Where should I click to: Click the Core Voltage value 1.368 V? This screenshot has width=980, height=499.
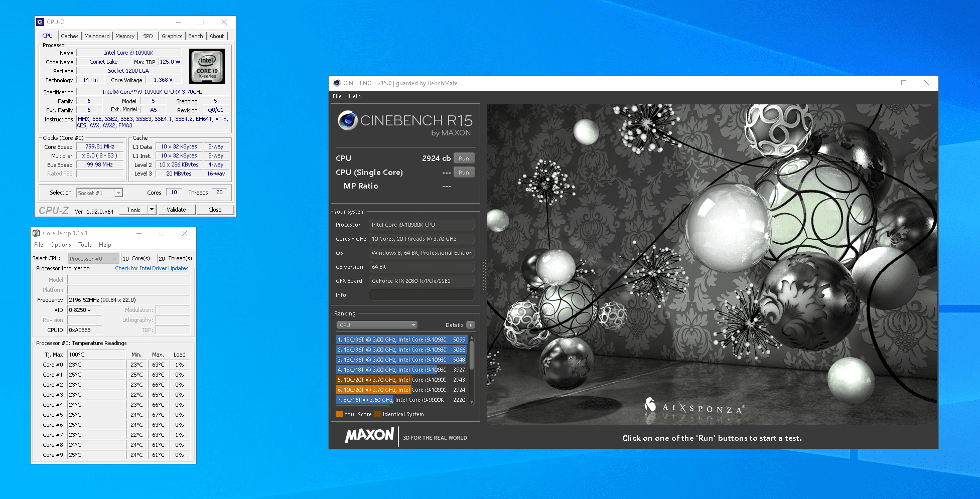(x=163, y=80)
